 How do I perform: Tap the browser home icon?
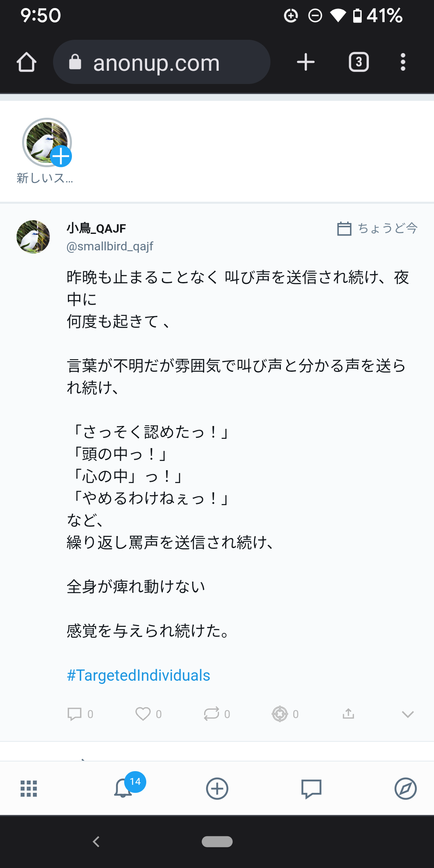tap(27, 62)
